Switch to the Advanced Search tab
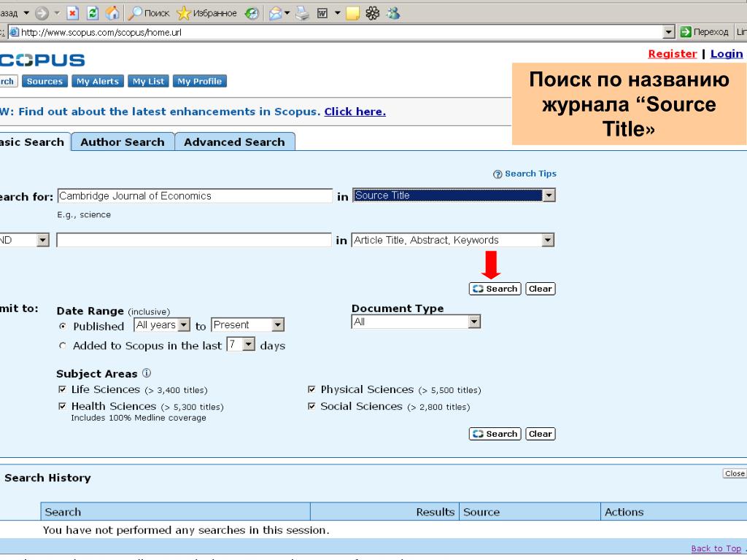 pos(234,142)
